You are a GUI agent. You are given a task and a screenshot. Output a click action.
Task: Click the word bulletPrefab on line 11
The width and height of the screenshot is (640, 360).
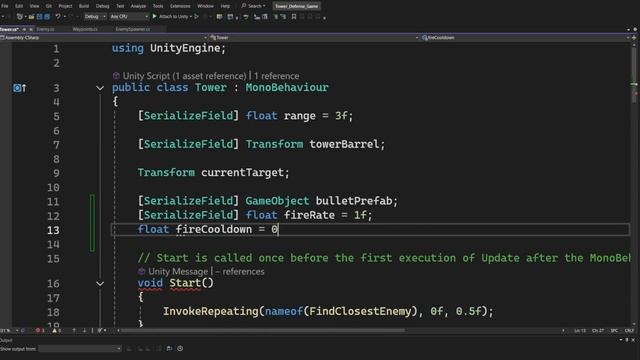coord(353,201)
